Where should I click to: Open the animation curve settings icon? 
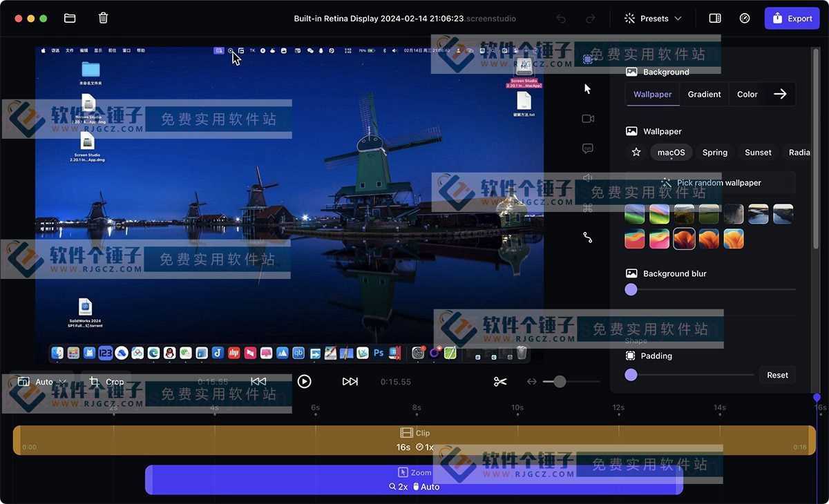[x=588, y=238]
